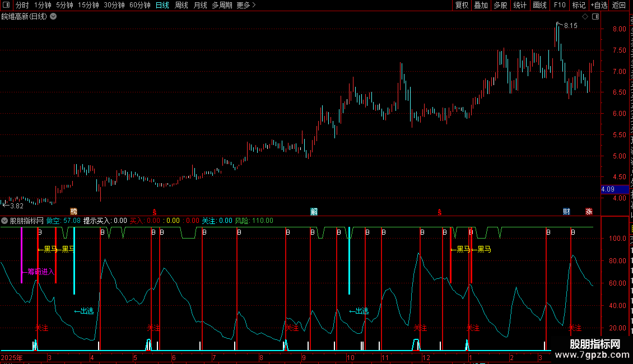Image resolution: width=633 pixels, height=364 pixels.
Task: Select the 30分钟 period tab
Action: coord(114,5)
